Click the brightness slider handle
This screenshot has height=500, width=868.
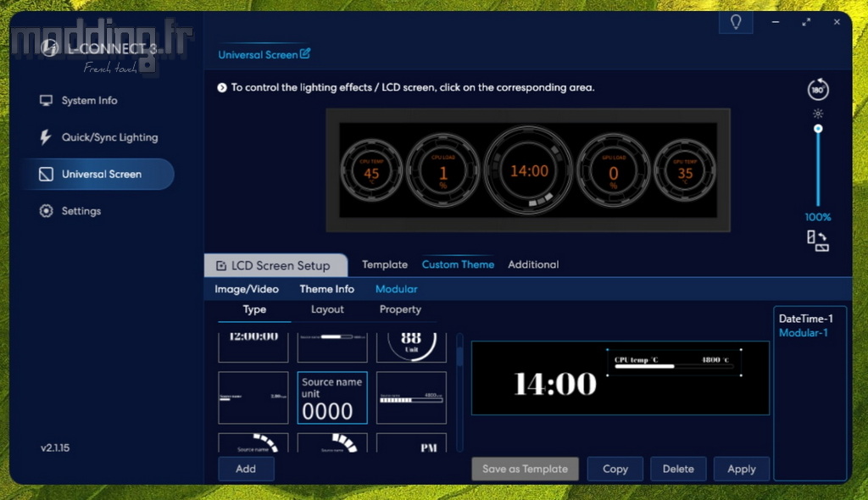coord(818,129)
